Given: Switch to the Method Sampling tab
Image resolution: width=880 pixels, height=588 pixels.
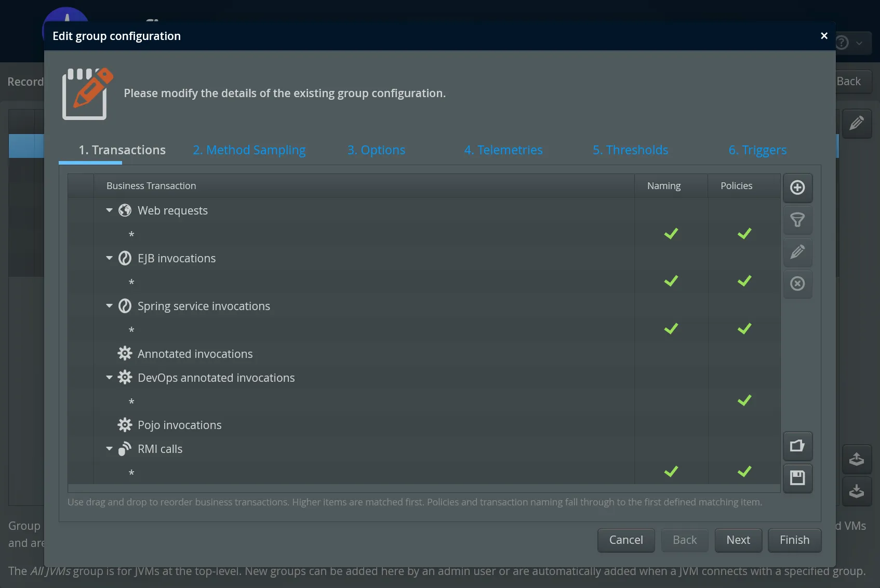Looking at the screenshot, I should click(x=249, y=150).
